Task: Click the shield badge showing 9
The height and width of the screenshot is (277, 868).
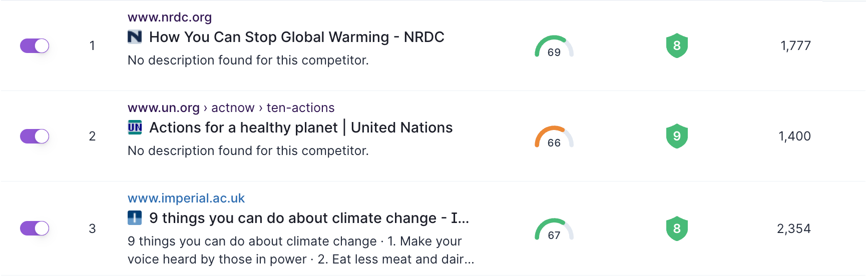Action: [677, 136]
